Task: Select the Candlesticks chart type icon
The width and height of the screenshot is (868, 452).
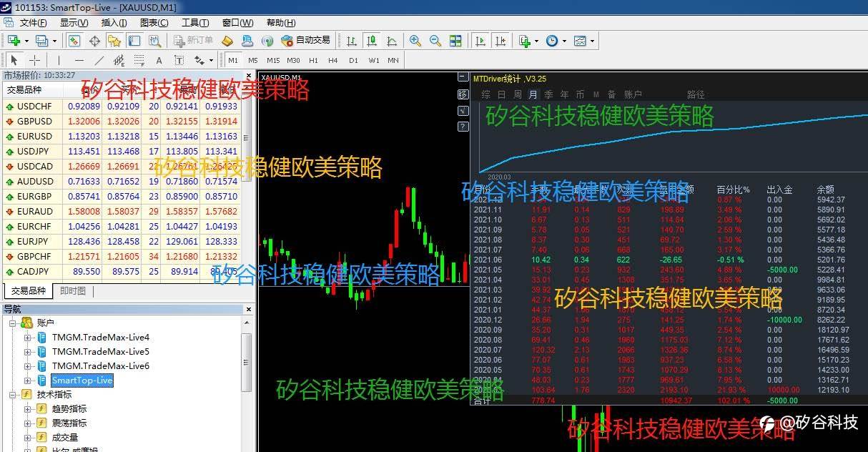Action: pos(371,41)
